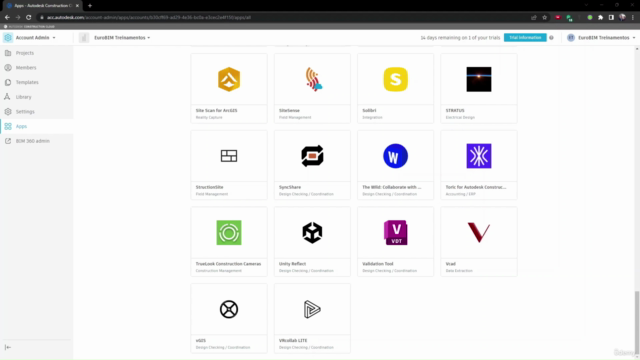Screen dimensions: 640x360
Task: Click the Site Scan for ArcGIS title
Action: pos(216,111)
